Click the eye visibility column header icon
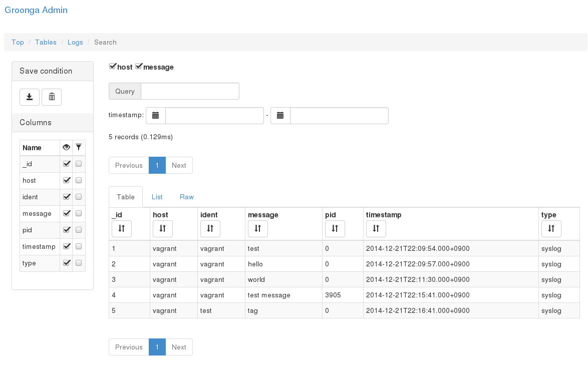Screen dimensions: 588x365 pos(66,147)
